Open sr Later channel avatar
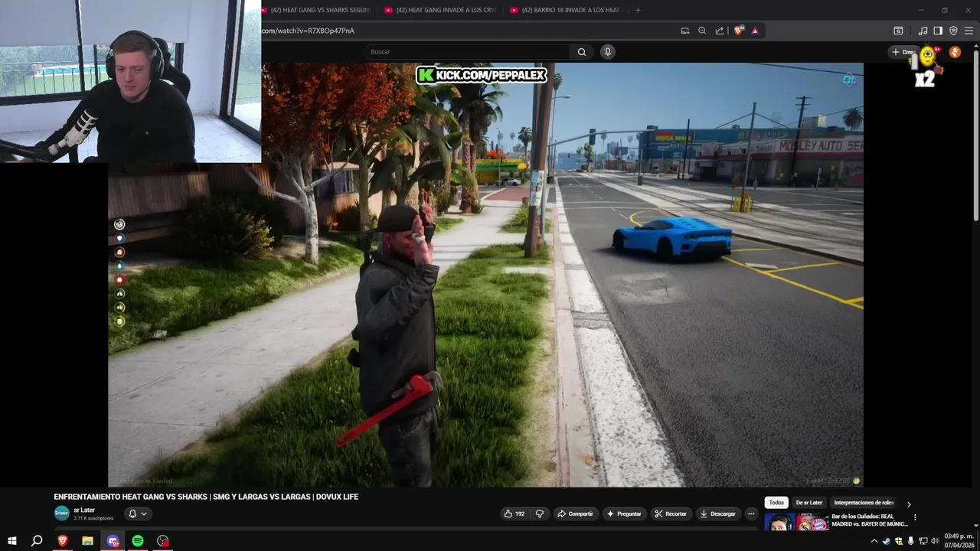Screen dimensions: 980x551 (x=61, y=514)
